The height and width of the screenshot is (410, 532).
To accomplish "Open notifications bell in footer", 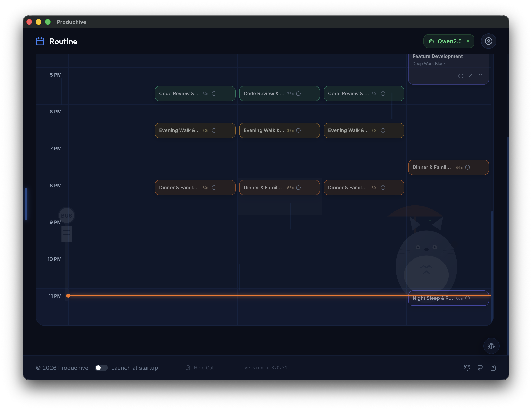I will [467, 367].
